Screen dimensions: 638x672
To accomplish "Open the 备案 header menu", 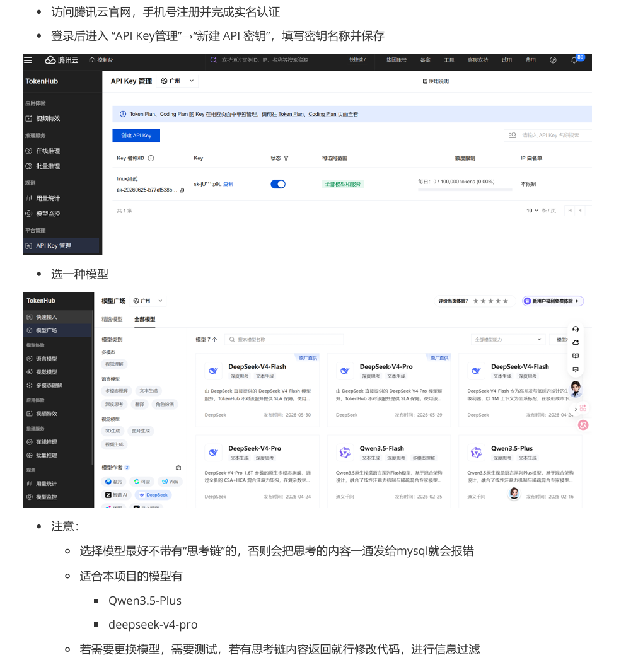I will click(425, 60).
